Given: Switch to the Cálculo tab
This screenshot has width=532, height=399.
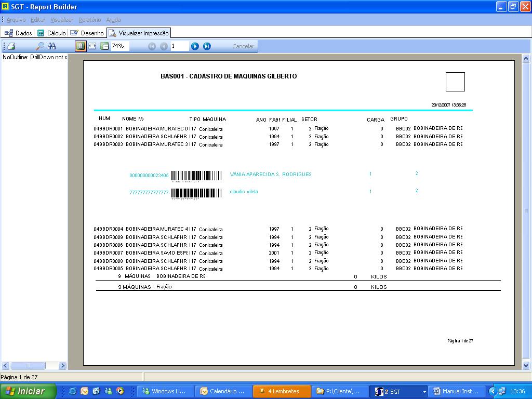Looking at the screenshot, I should point(51,33).
